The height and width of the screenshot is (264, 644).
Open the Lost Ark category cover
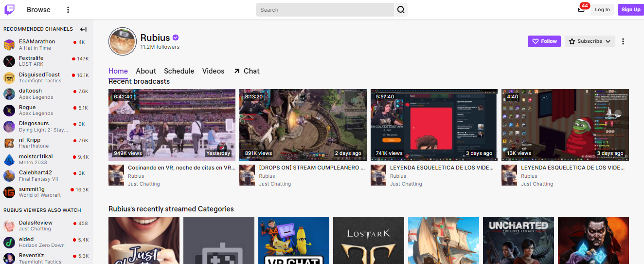pos(369,241)
